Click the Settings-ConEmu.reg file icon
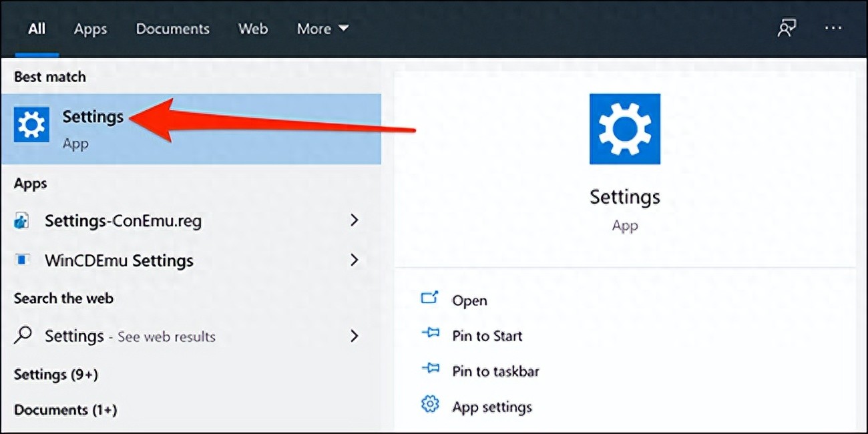This screenshot has width=868, height=434. point(22,221)
